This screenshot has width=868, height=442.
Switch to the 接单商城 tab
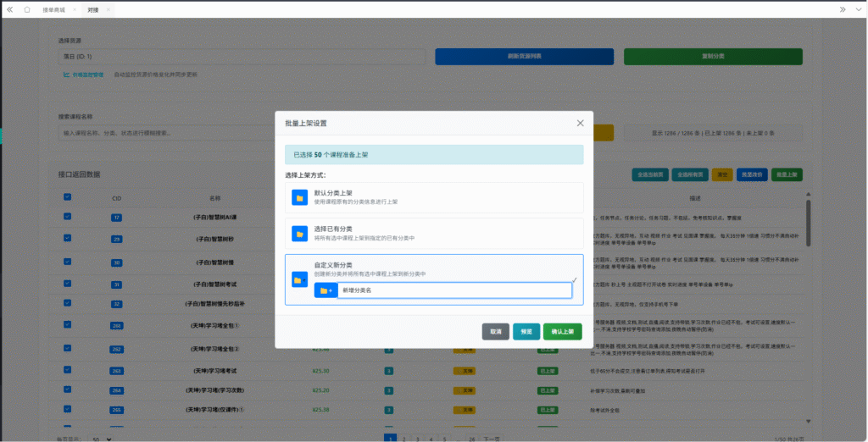tap(53, 9)
